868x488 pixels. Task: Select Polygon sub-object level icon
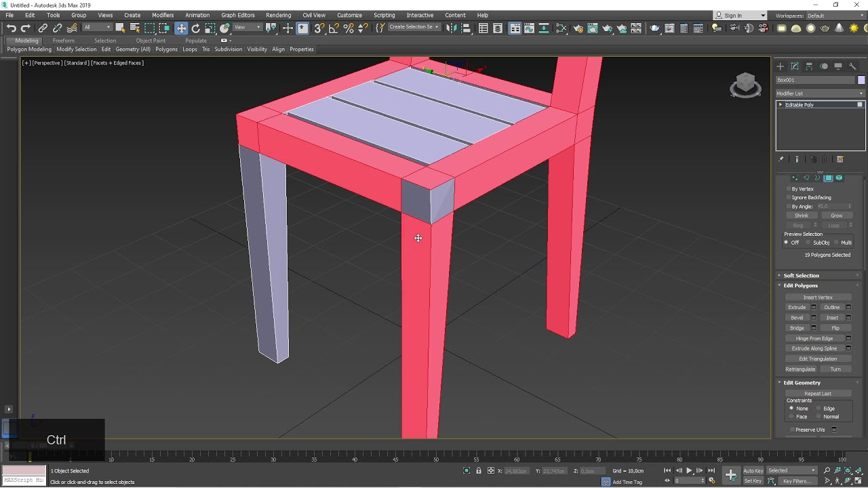828,178
